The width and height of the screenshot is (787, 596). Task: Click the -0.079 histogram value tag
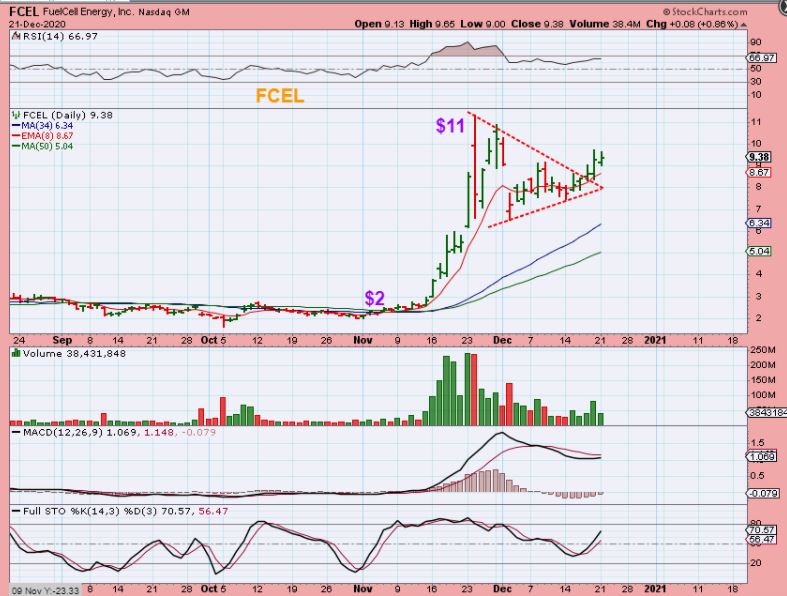[763, 494]
